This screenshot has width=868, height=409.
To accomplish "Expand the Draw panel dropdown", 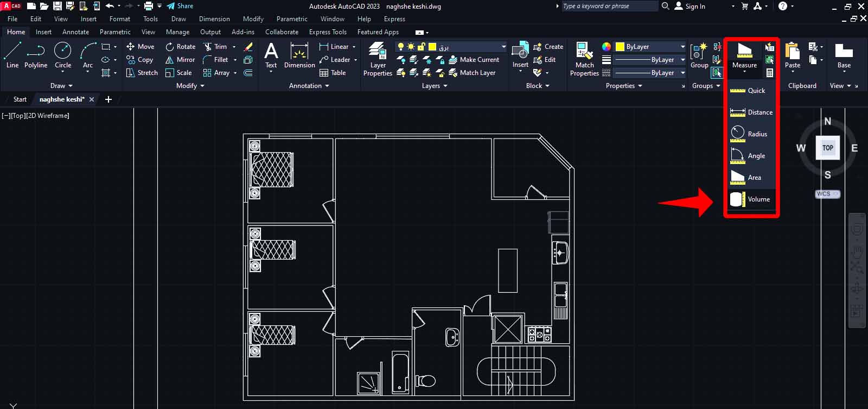I will (x=61, y=86).
